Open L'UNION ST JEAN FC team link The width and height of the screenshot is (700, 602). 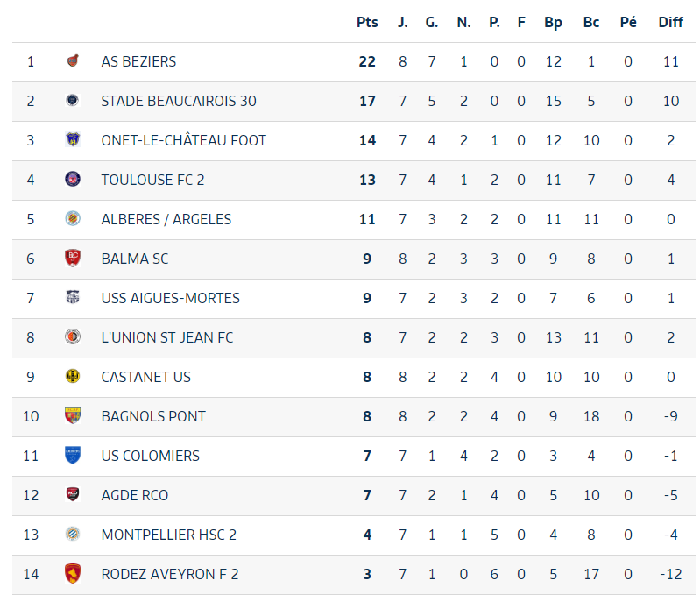[167, 337]
